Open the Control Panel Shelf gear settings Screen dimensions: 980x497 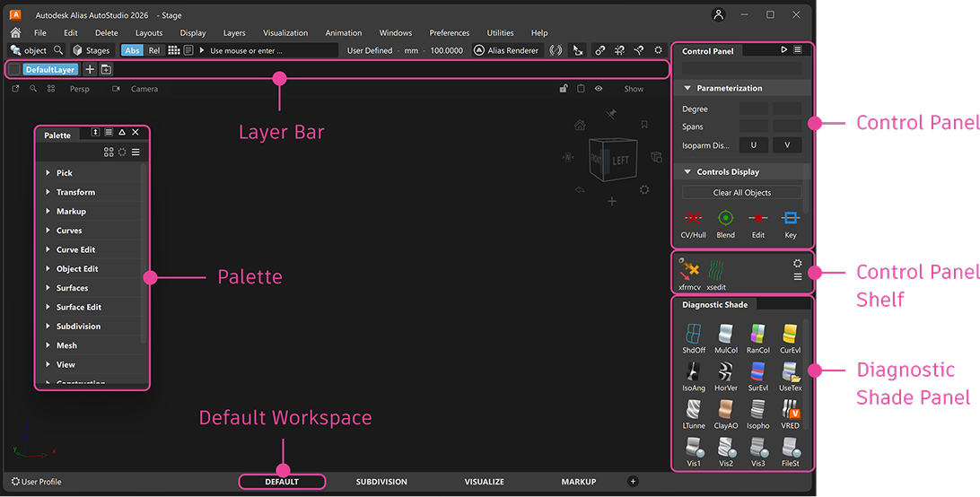(x=798, y=263)
